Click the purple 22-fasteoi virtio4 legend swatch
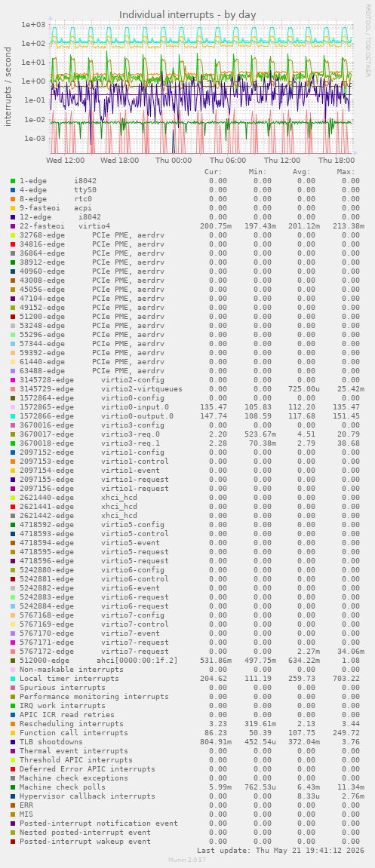 (x=13, y=225)
